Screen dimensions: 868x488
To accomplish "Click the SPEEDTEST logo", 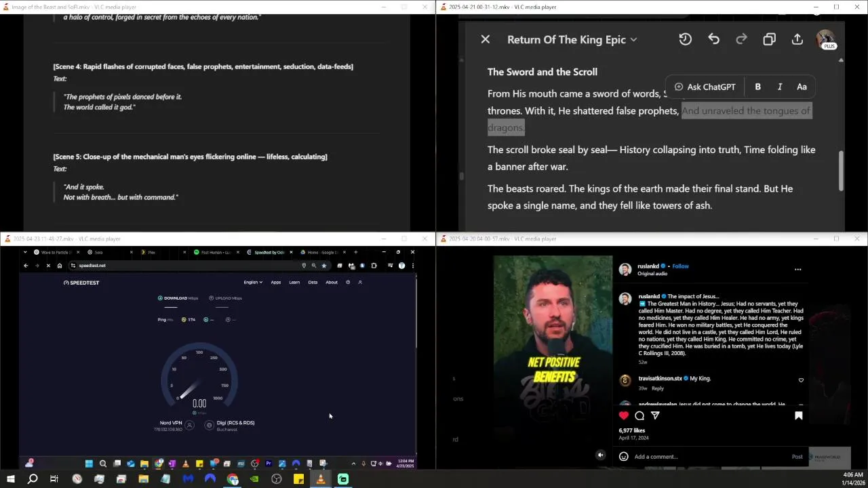I will point(81,283).
